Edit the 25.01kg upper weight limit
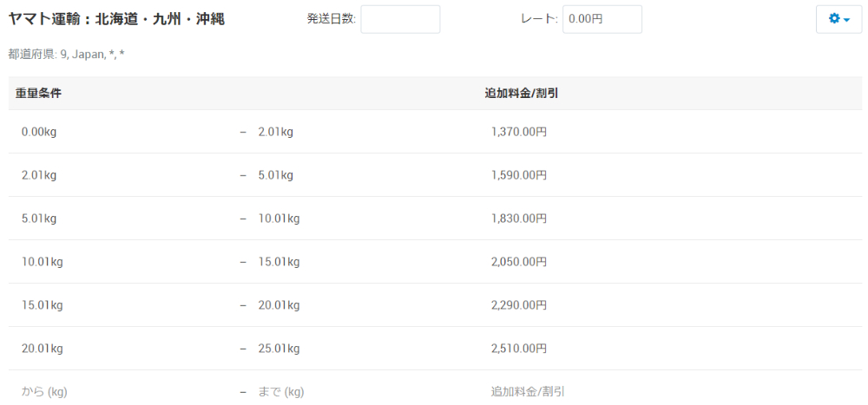Image resolution: width=868 pixels, height=405 pixels. (279, 349)
